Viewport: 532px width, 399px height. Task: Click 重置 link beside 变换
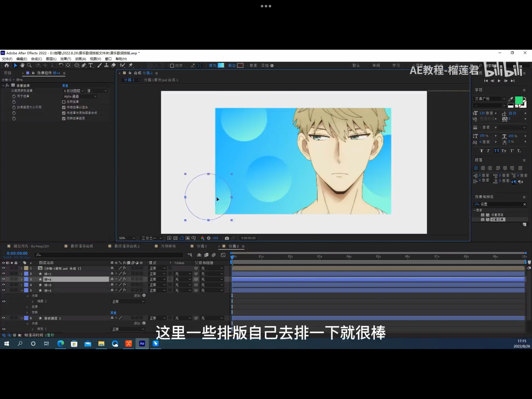click(x=113, y=313)
